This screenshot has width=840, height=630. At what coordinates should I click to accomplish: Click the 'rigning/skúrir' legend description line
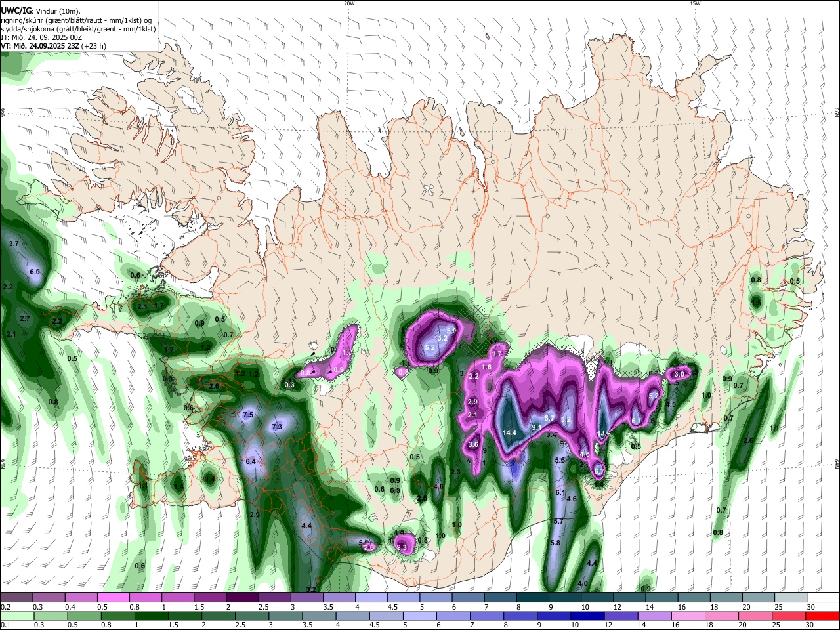pos(76,20)
